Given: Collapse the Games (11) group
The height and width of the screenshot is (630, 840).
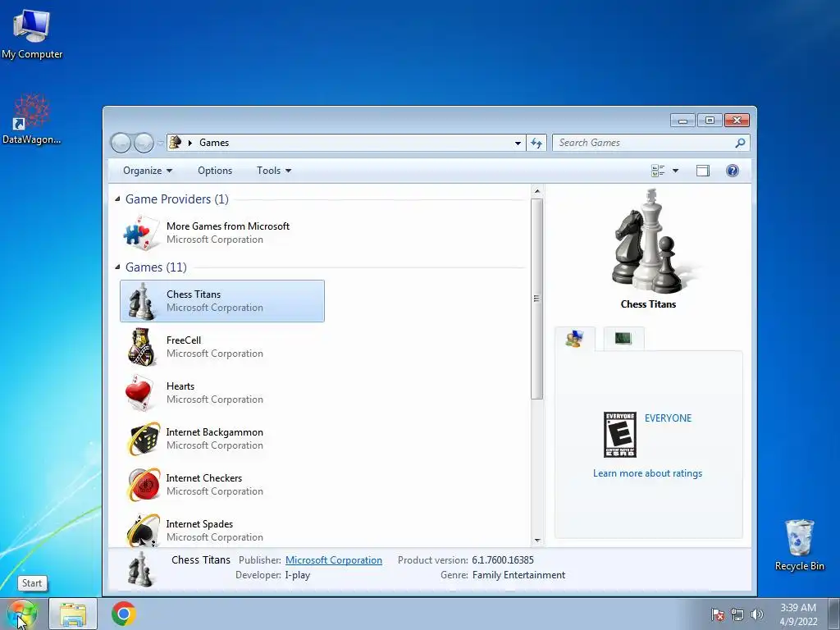Looking at the screenshot, I should pyautogui.click(x=117, y=267).
